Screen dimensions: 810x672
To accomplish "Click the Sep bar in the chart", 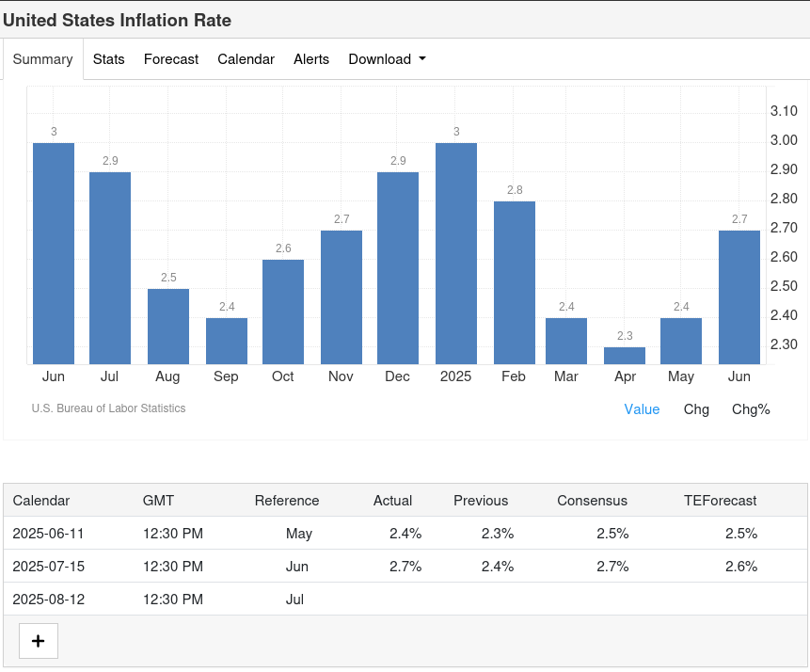I will (x=227, y=342).
